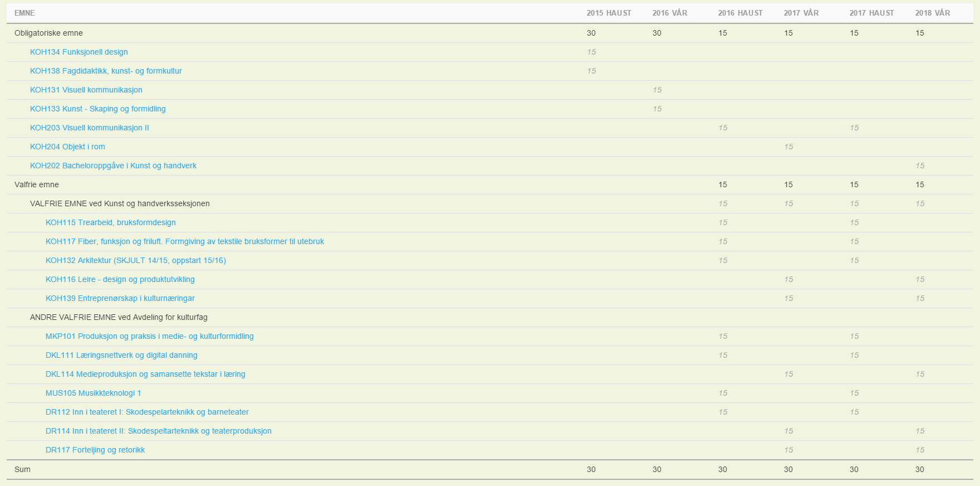Screen dimensions: 980x486
Task: Click the 2016 VÅR column header
Action: coord(670,13)
